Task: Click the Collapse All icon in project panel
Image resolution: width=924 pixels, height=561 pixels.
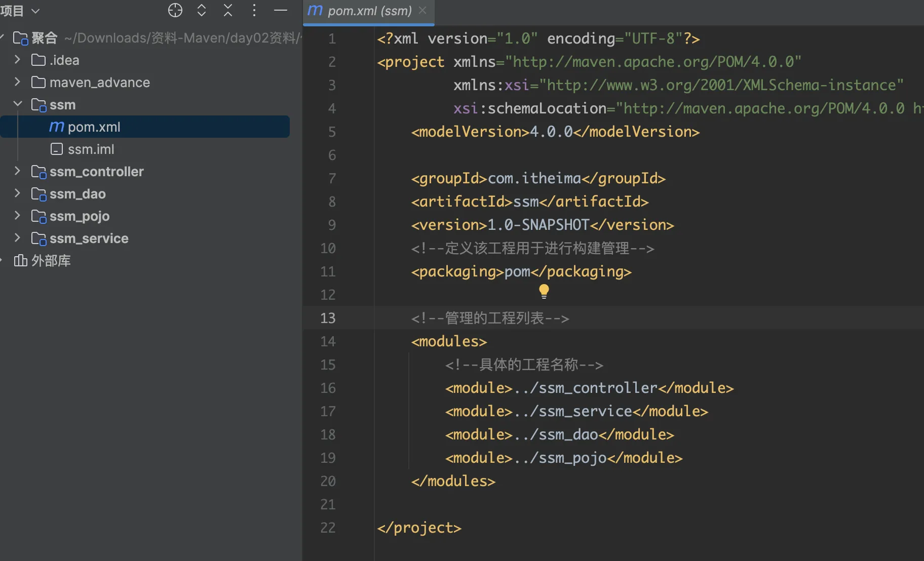Action: tap(228, 10)
